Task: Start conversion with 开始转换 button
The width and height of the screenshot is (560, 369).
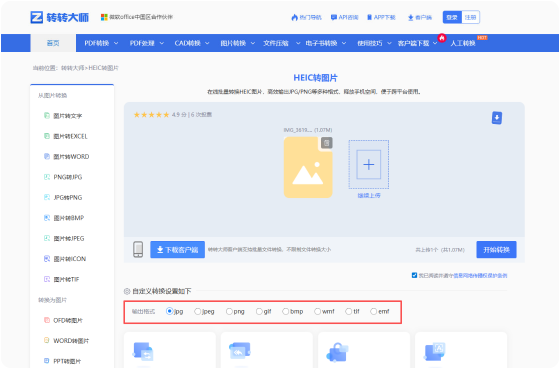Action: [x=496, y=250]
